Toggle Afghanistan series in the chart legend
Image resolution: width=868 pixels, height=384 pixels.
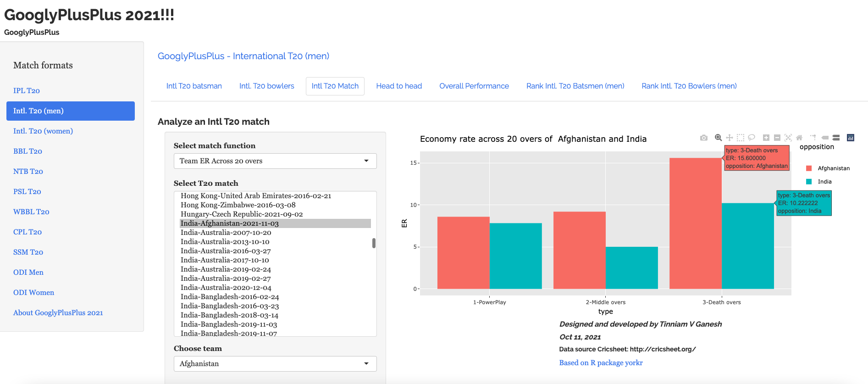point(833,168)
